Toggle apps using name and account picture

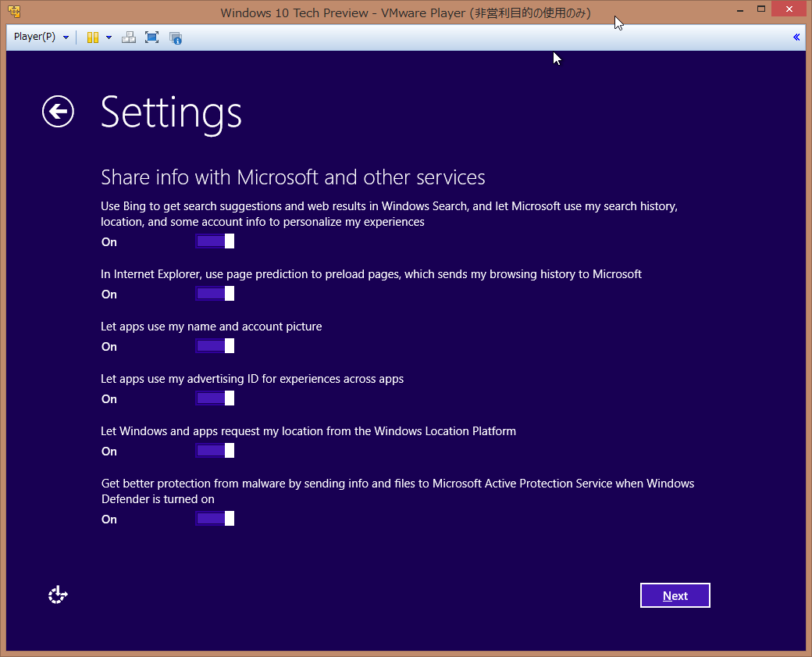click(215, 345)
